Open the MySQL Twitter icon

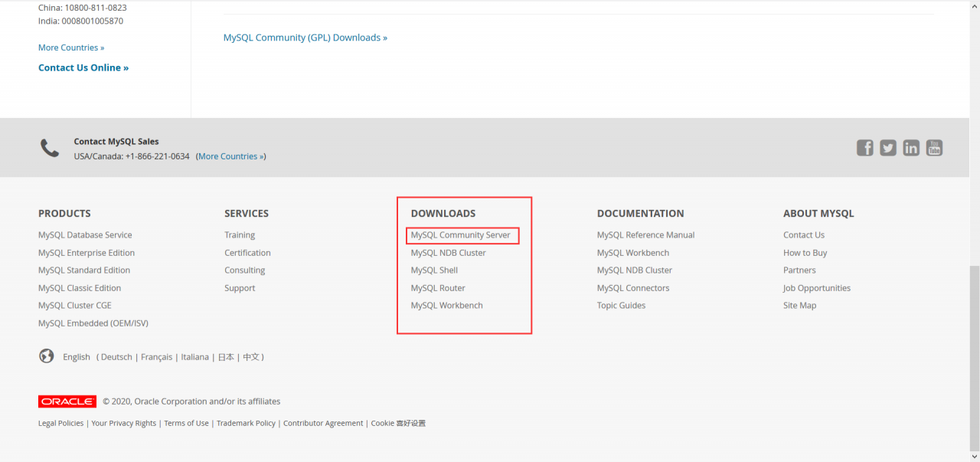coord(887,148)
